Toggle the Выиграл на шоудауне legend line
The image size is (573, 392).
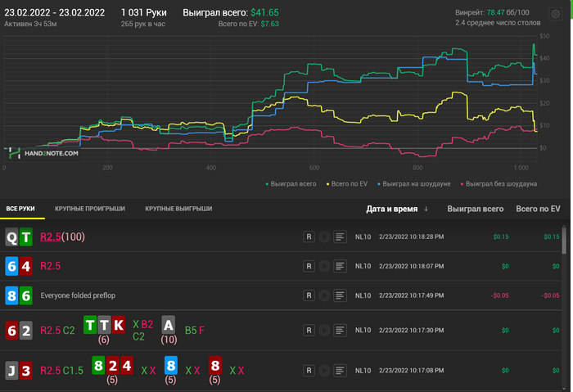coord(413,184)
